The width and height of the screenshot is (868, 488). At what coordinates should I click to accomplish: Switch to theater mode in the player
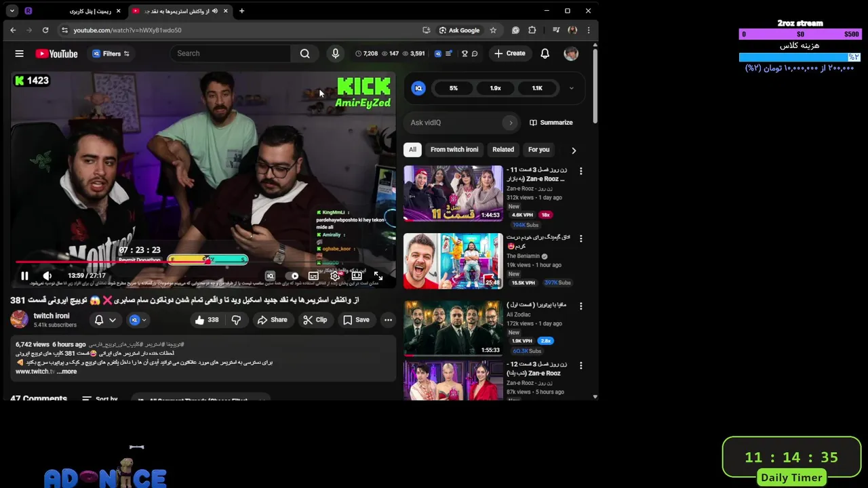coord(357,276)
